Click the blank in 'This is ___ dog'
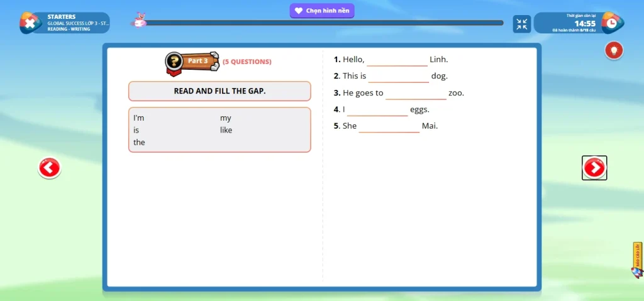The width and height of the screenshot is (644, 301). [399, 76]
